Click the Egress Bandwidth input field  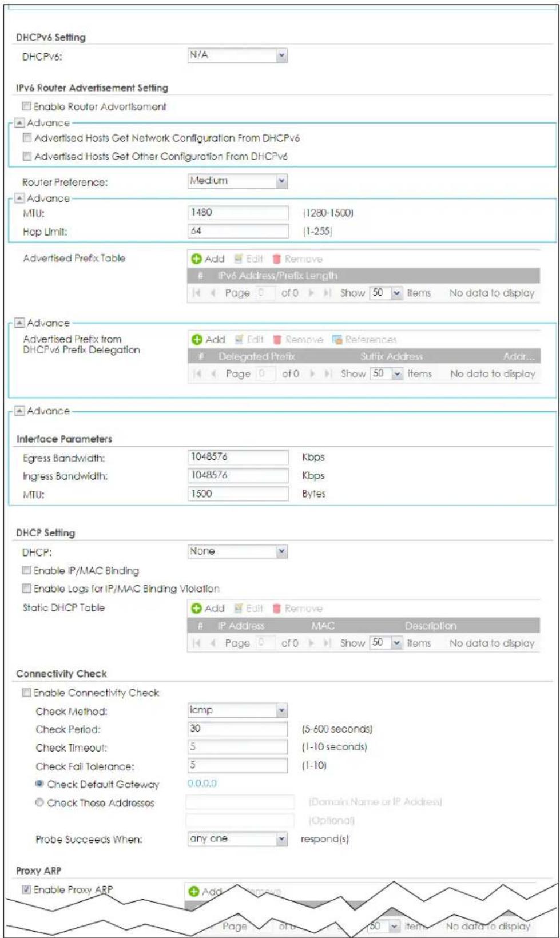(238, 457)
